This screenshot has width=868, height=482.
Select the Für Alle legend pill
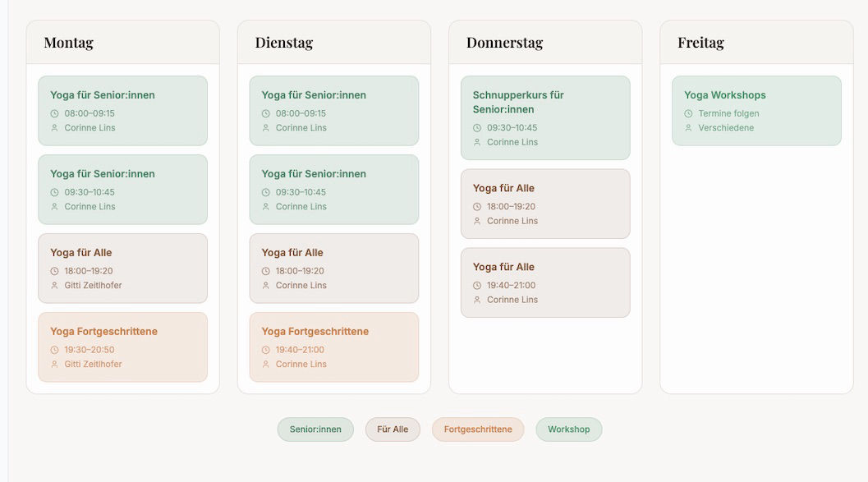pos(393,429)
